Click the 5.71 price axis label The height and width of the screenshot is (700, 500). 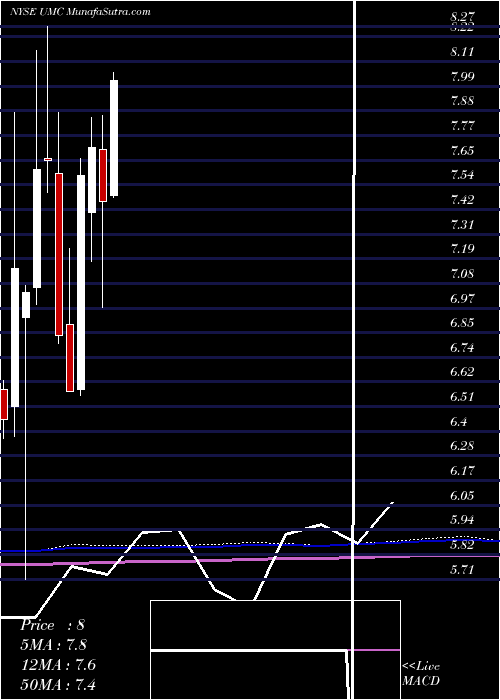click(x=462, y=569)
